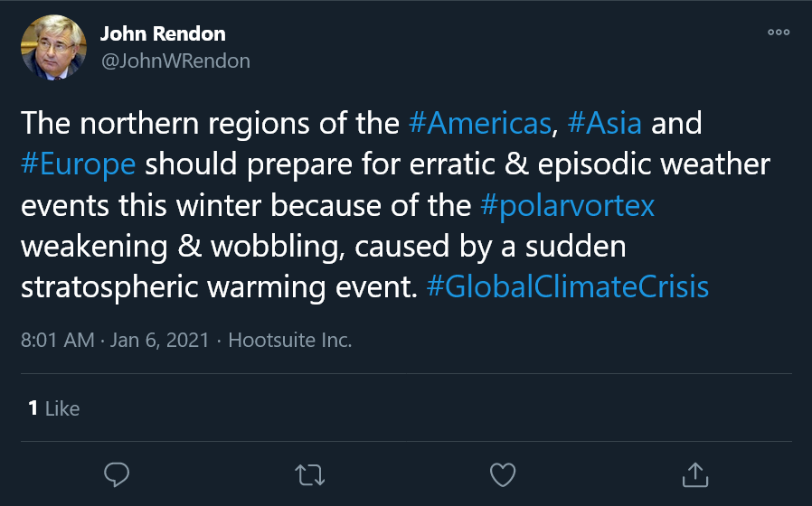Click the #polarvortex hashtag
The image size is (812, 506).
(567, 205)
